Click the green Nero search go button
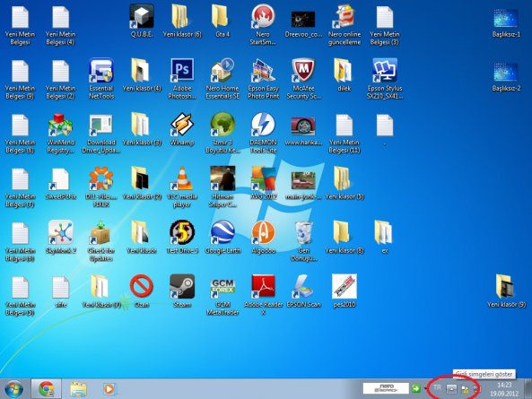Screen dimensions: 532x399 point(416,388)
